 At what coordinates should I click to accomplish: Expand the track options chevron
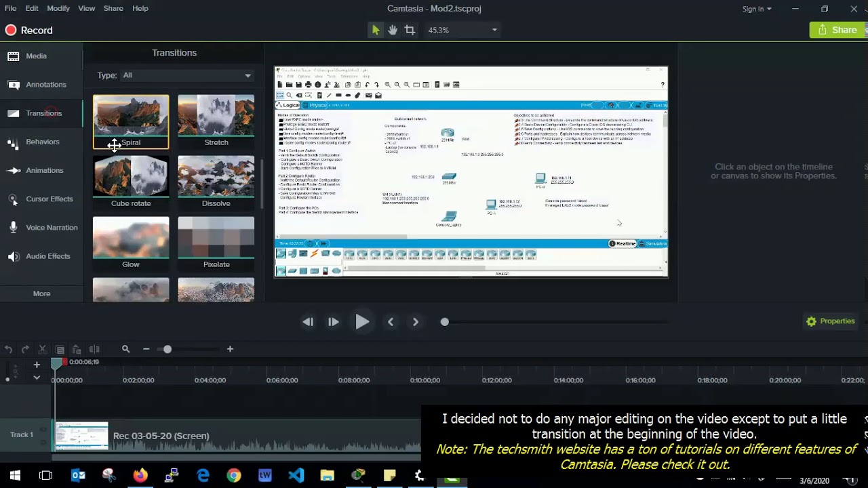click(37, 378)
